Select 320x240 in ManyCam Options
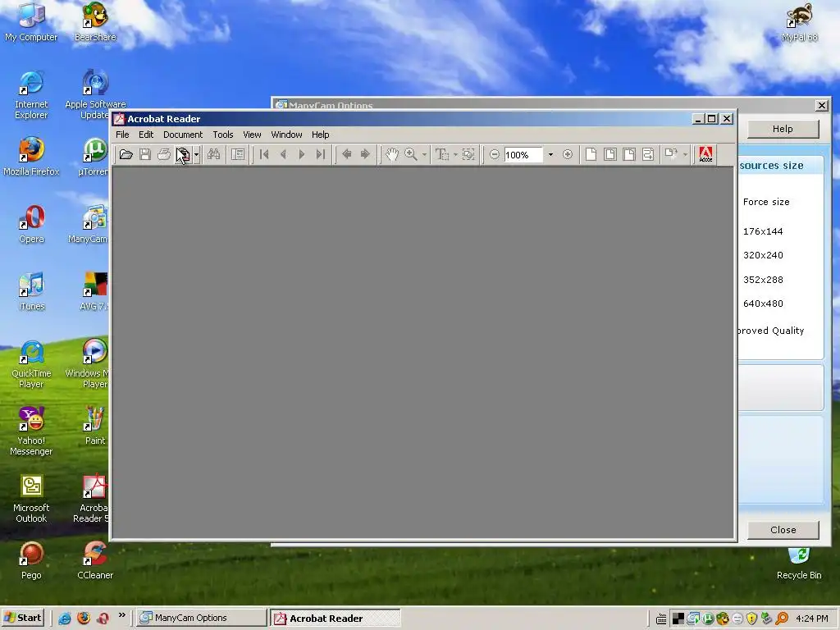Screen dimensions: 840x630 763,255
